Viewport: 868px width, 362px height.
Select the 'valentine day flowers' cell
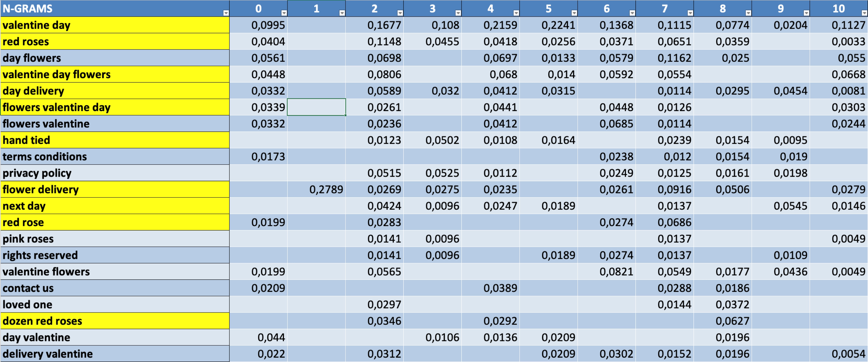(115, 74)
